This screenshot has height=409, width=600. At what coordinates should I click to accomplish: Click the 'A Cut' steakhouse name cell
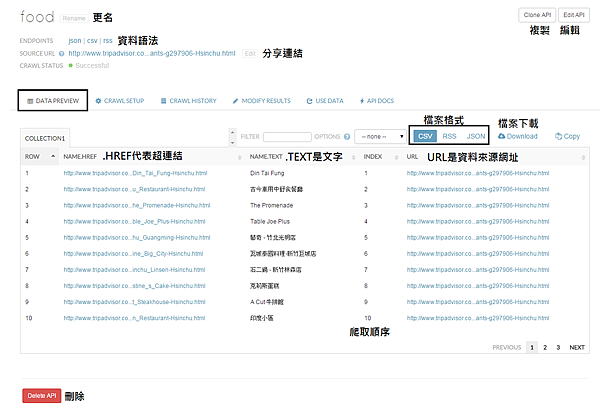click(x=267, y=302)
